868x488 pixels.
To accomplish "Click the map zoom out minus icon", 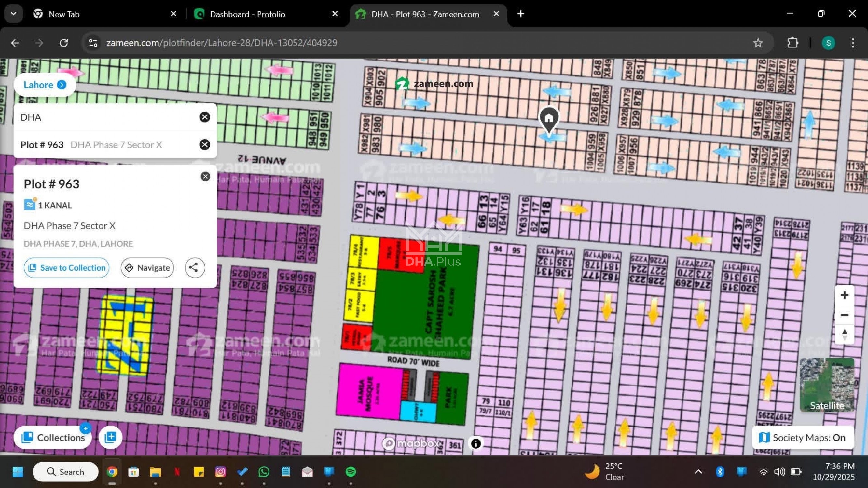I will tap(844, 315).
